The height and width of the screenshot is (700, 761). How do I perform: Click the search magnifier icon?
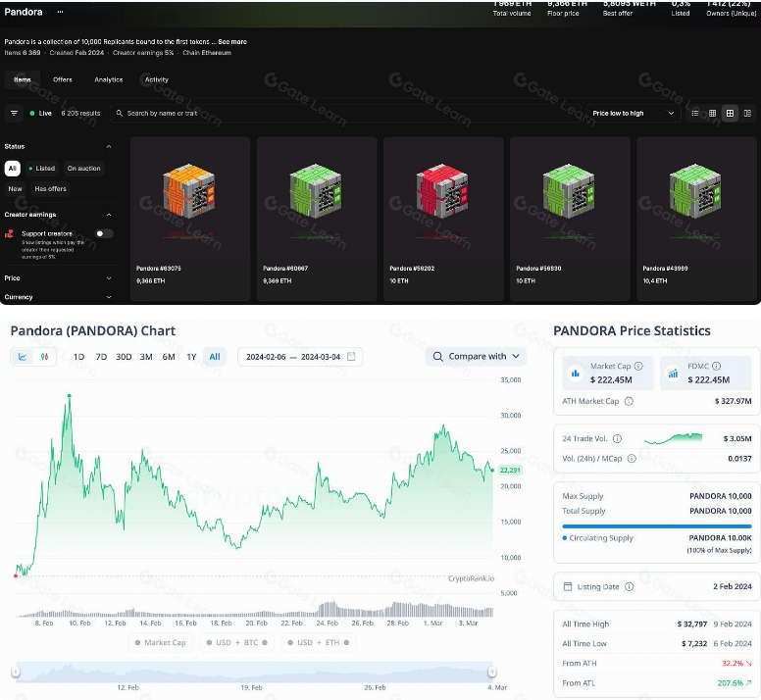point(120,113)
